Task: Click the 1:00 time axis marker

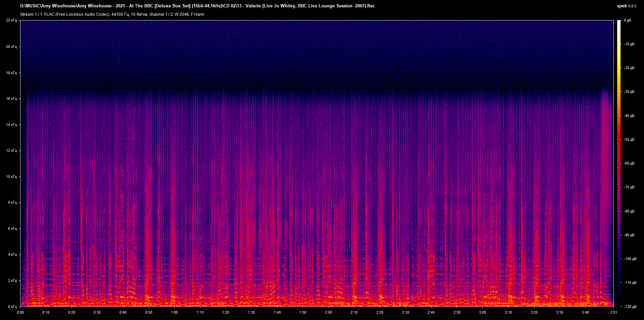Action: click(174, 312)
